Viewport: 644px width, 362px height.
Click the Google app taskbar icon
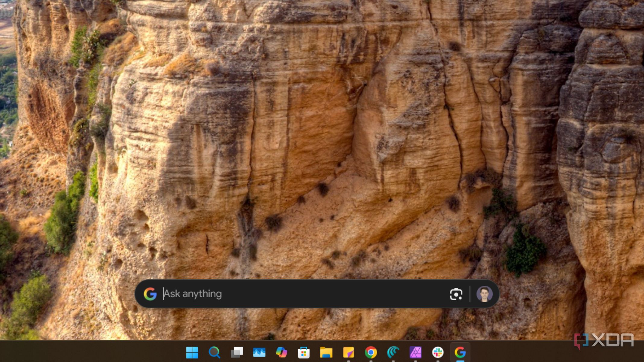[x=460, y=352]
